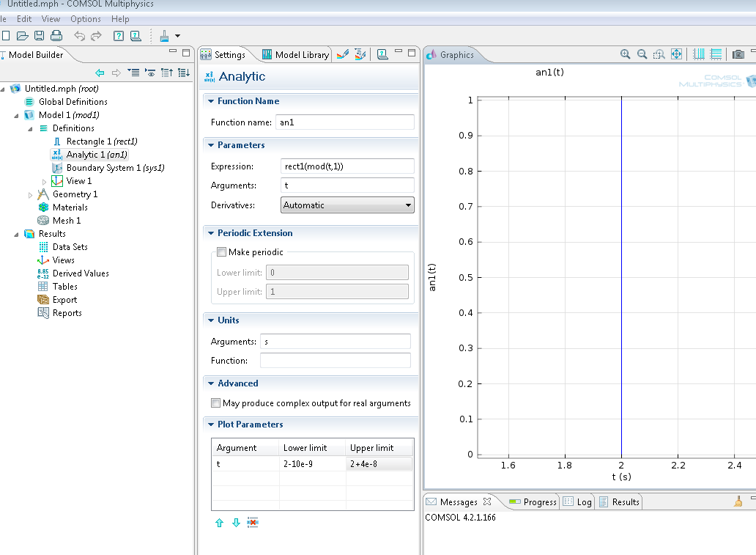
Task: Click the Zoom Extents icon in Graphics
Action: (676, 54)
